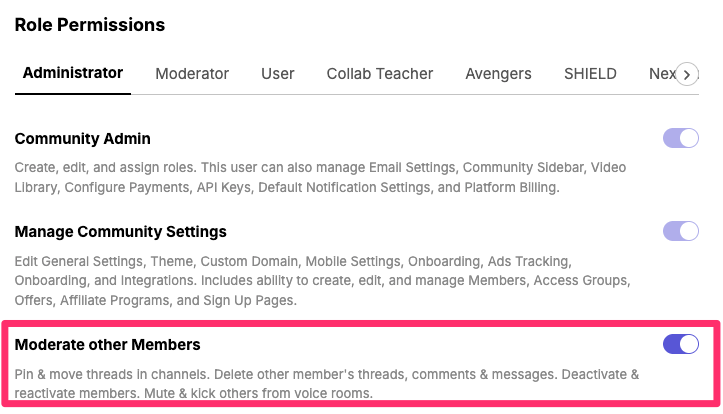Switch to the Avengers role tab
This screenshot has height=414, width=723.
(498, 74)
